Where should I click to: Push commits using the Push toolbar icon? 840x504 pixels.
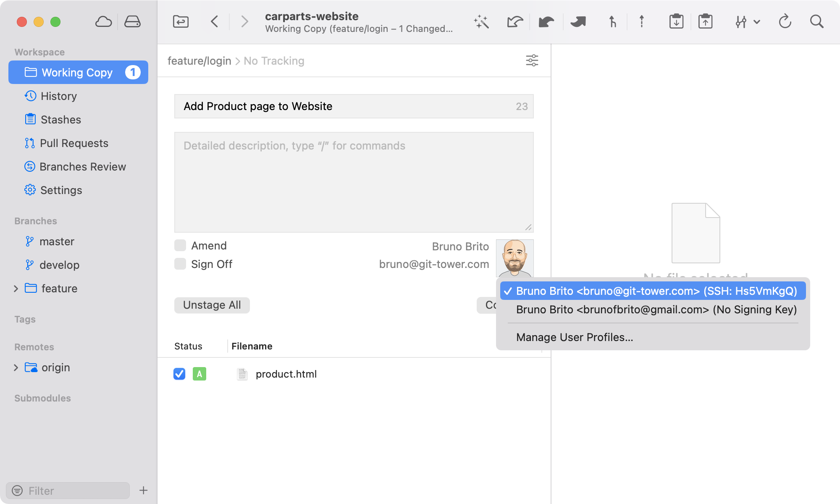(x=578, y=21)
